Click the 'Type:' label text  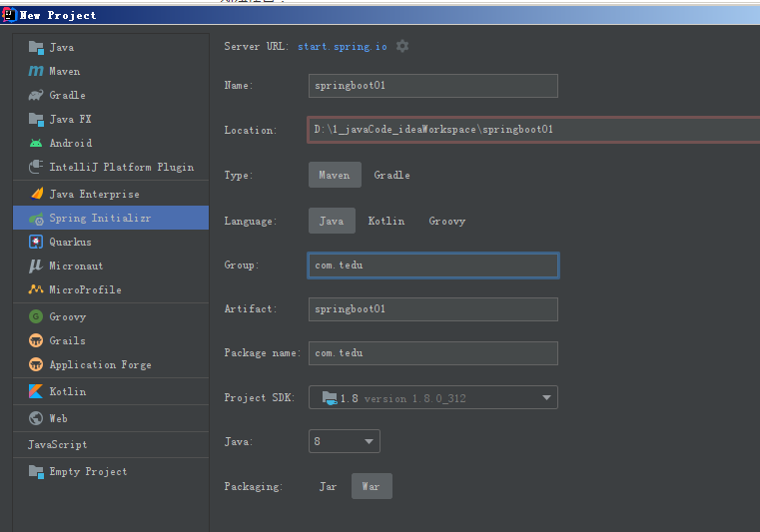click(x=239, y=175)
